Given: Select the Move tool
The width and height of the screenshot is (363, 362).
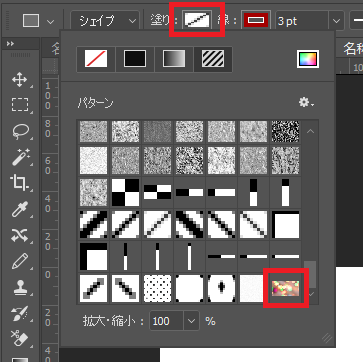Looking at the screenshot, I should pos(19,80).
